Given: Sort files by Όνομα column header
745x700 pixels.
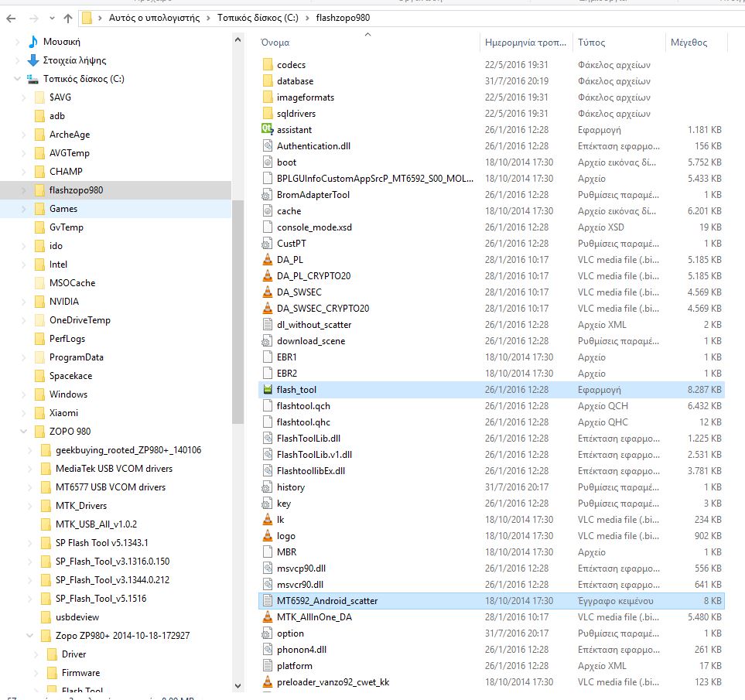Looking at the screenshot, I should pos(275,43).
